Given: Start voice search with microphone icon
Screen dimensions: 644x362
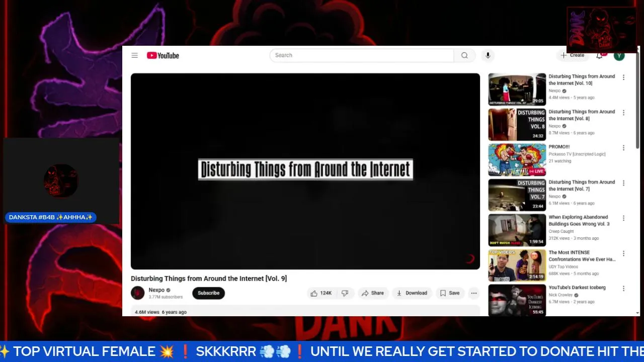Looking at the screenshot, I should (x=488, y=55).
